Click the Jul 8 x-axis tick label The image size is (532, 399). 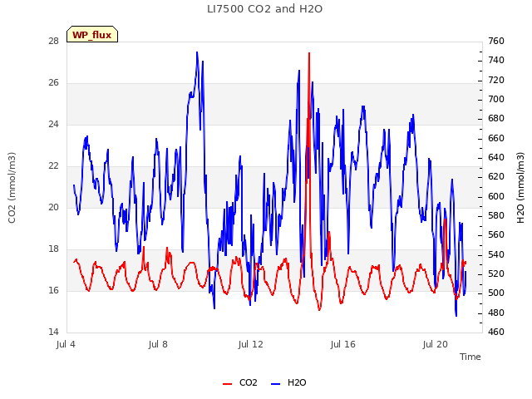click(x=158, y=344)
